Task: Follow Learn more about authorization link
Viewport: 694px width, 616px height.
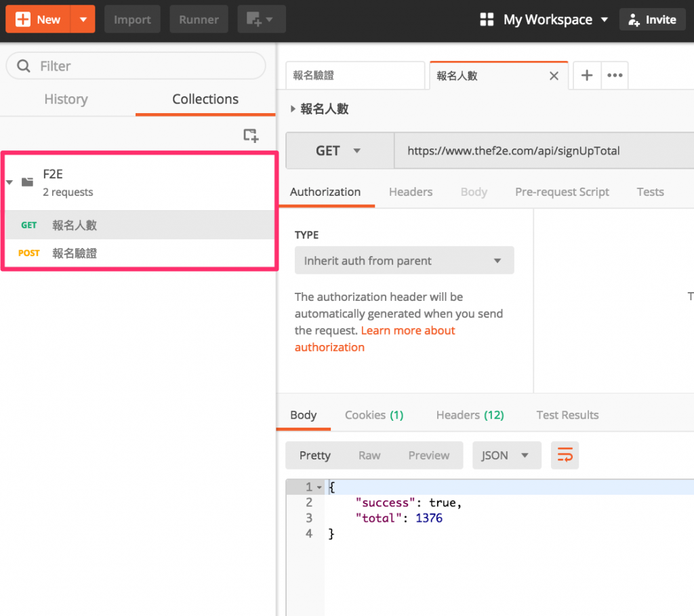Action: [x=408, y=331]
